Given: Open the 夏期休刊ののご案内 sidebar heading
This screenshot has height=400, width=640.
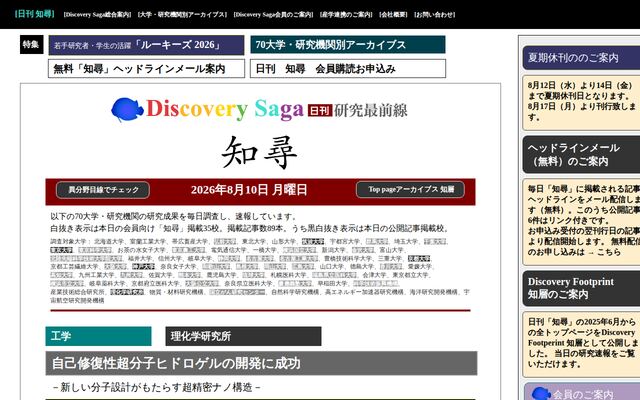Looking at the screenshot, I should 581,58.
